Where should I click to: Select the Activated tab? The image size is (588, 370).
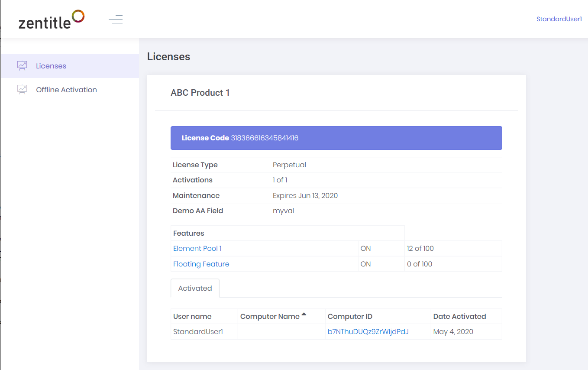point(195,288)
